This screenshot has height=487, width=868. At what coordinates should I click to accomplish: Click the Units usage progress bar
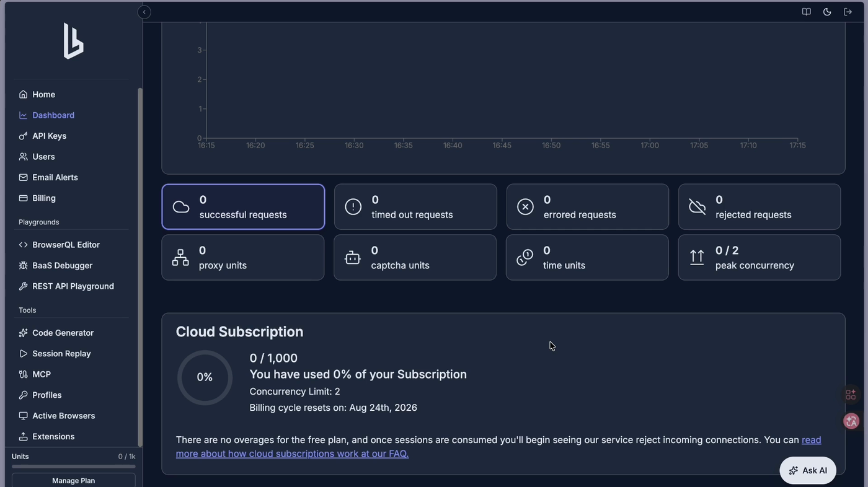pyautogui.click(x=73, y=467)
